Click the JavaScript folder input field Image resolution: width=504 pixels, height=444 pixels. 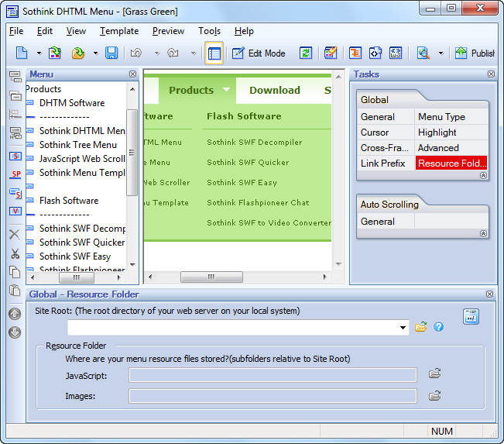[273, 375]
